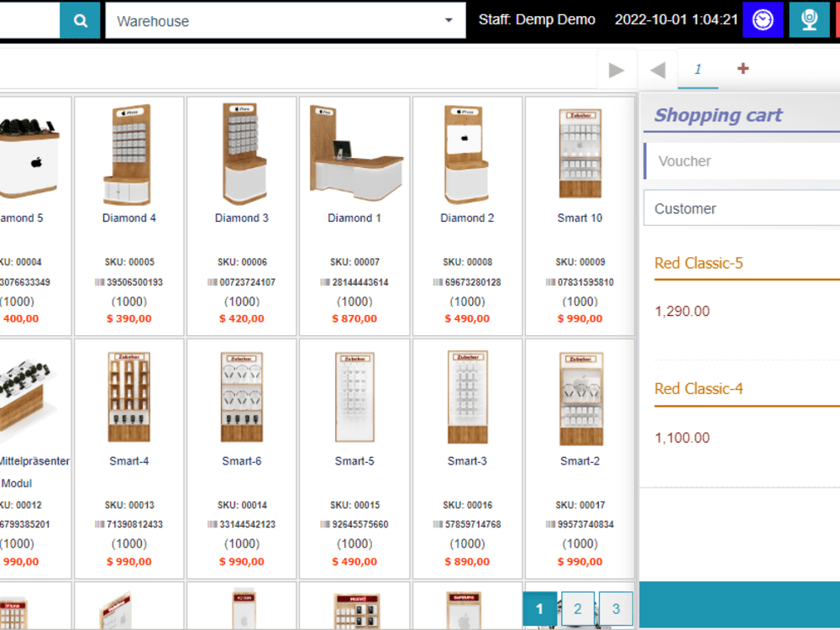Click the $ 390,00 price of Diamond 4
The height and width of the screenshot is (630, 840).
coord(129,318)
